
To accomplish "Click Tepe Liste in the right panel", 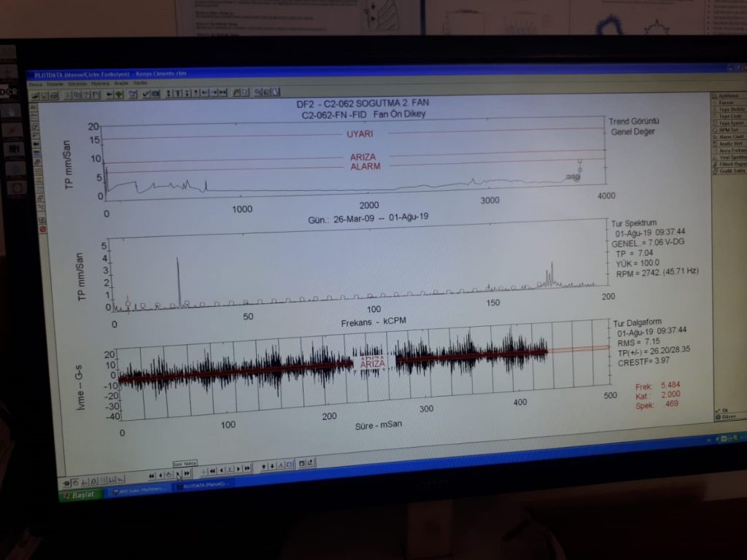I will (x=729, y=117).
